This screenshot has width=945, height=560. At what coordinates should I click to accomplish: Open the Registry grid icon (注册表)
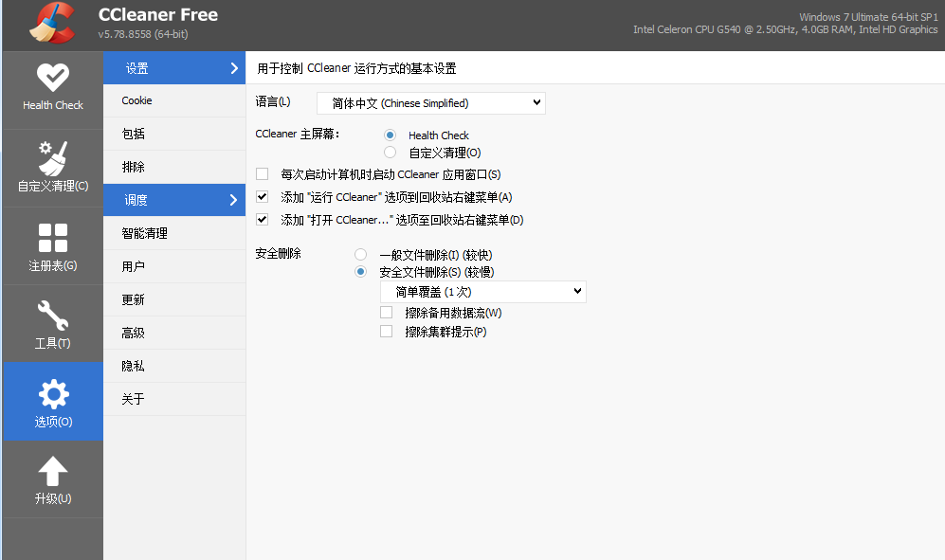coord(52,238)
